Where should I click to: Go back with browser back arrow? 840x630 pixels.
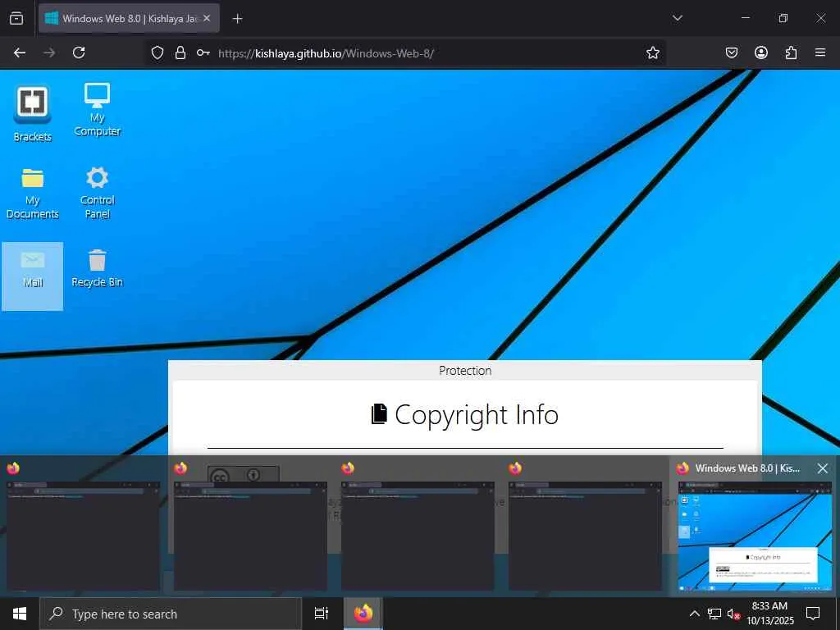(20, 52)
